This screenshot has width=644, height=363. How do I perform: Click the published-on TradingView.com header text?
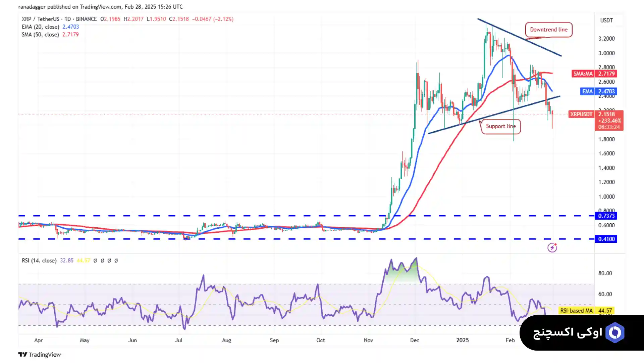pyautogui.click(x=101, y=7)
